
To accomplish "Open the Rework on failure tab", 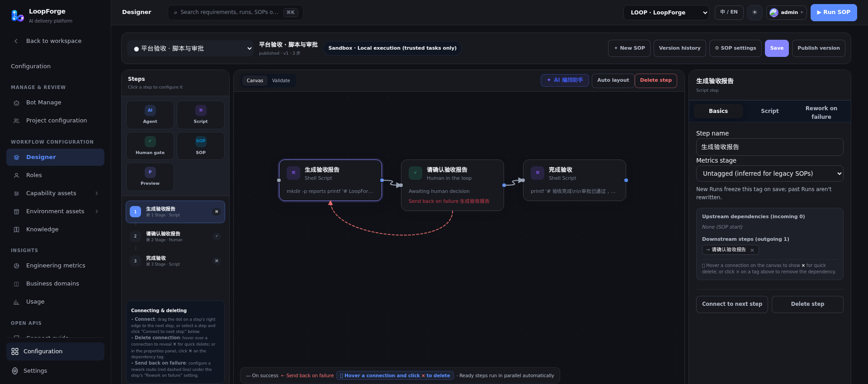I will [821, 112].
